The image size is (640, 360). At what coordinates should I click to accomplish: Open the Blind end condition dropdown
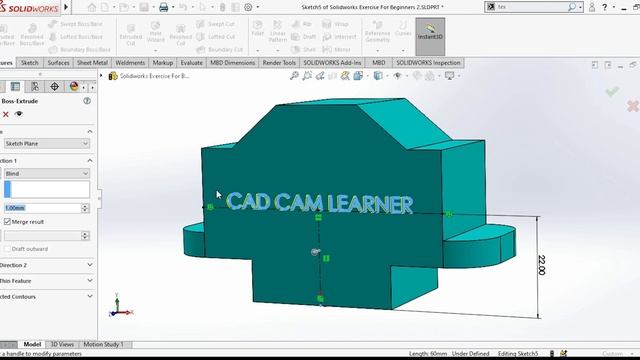(x=47, y=173)
